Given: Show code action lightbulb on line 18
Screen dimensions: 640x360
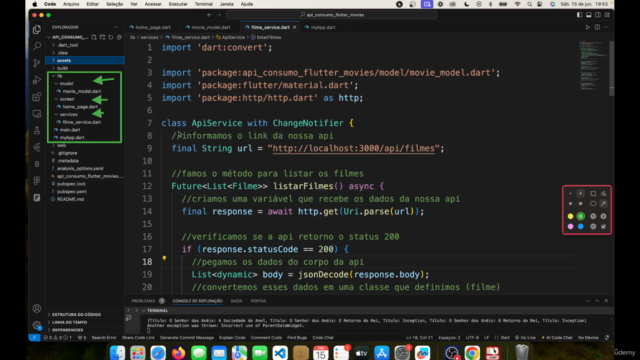Looking at the screenshot, I should 164,258.
